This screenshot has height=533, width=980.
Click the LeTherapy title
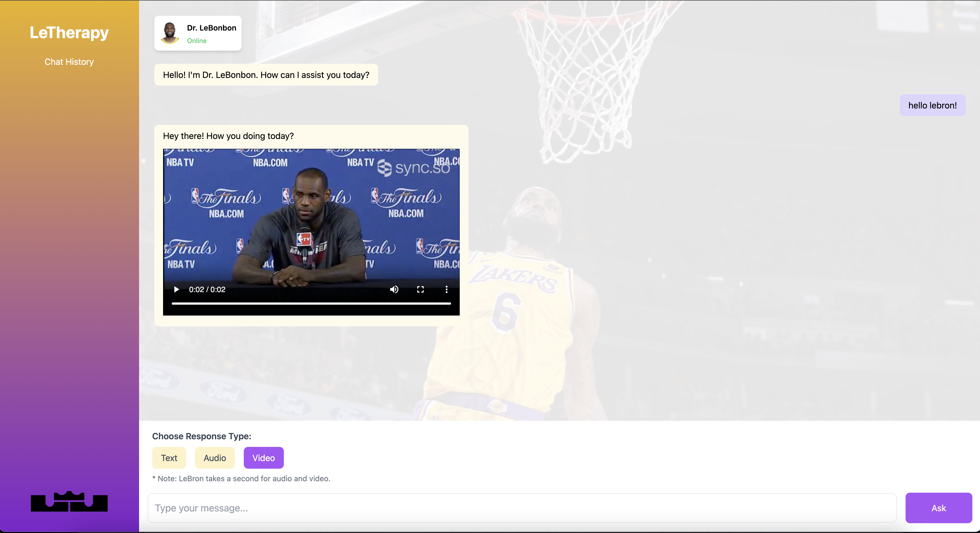click(x=69, y=33)
